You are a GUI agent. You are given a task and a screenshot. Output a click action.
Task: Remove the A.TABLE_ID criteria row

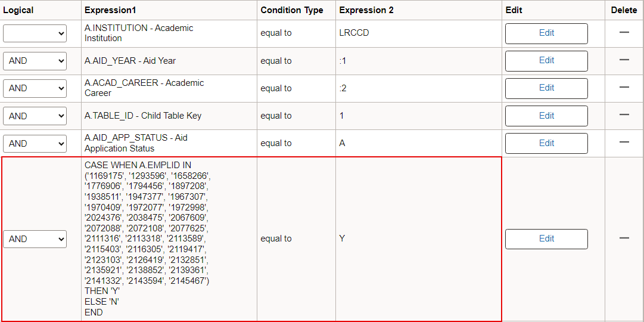[624, 116]
